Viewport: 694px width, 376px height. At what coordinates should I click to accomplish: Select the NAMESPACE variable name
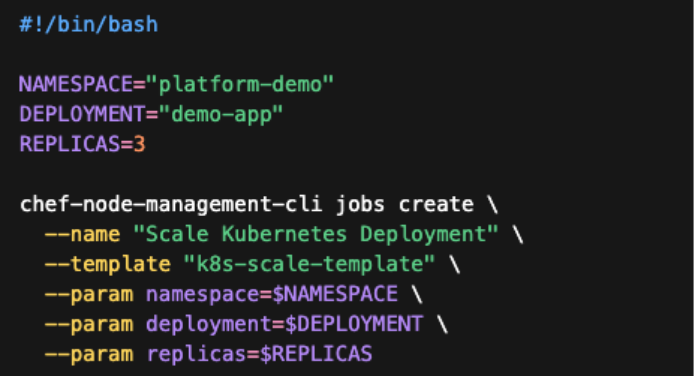coord(76,84)
